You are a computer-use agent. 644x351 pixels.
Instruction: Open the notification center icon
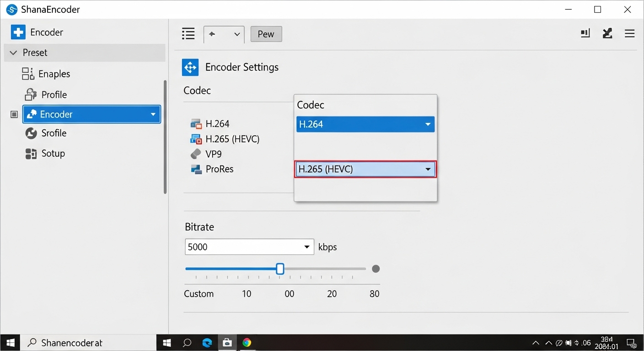tap(631, 343)
